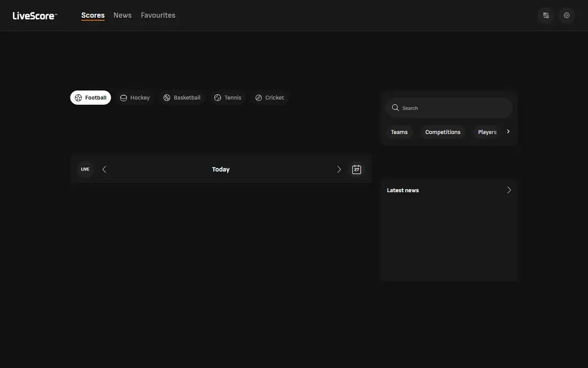588x368 pixels.
Task: Select the Basketball sport filter
Action: pos(182,97)
